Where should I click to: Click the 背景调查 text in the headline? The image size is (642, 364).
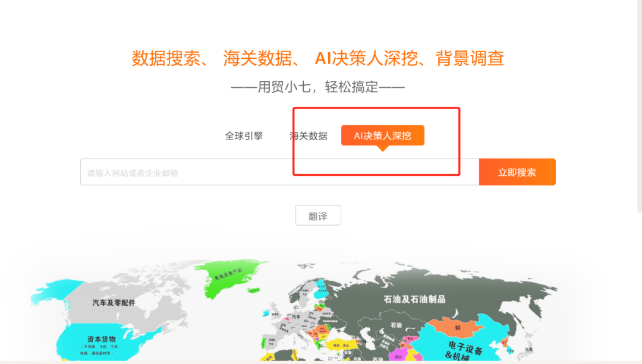[470, 58]
